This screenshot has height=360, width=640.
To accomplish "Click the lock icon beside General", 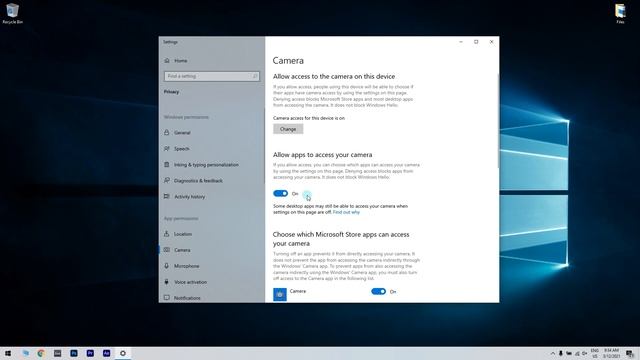I will (x=167, y=133).
